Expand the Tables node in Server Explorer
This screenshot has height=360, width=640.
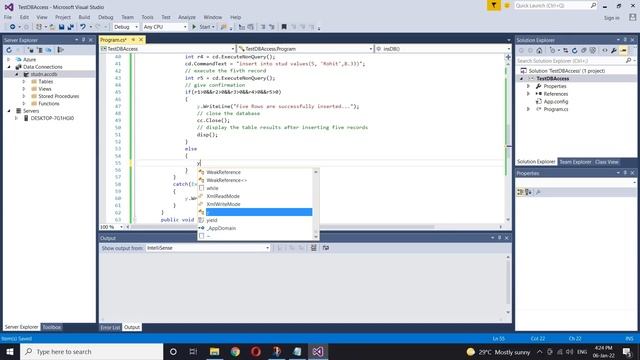[24, 82]
